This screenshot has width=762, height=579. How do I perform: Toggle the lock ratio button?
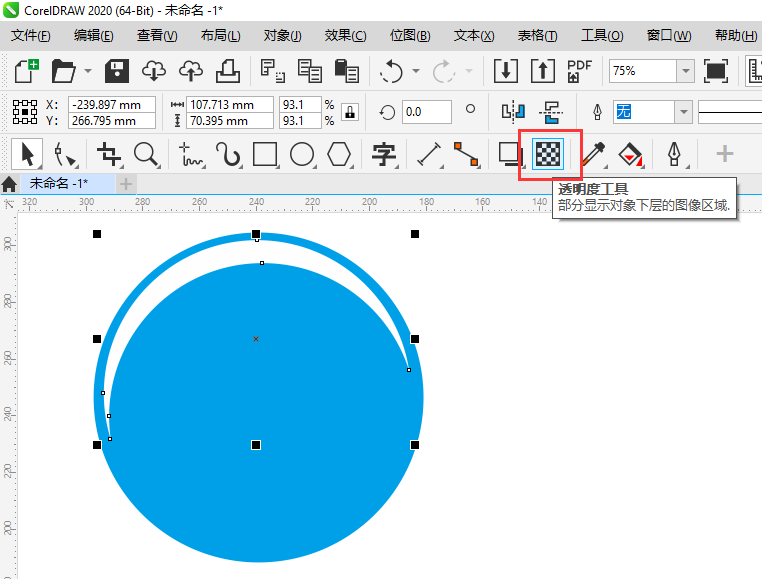click(x=349, y=112)
